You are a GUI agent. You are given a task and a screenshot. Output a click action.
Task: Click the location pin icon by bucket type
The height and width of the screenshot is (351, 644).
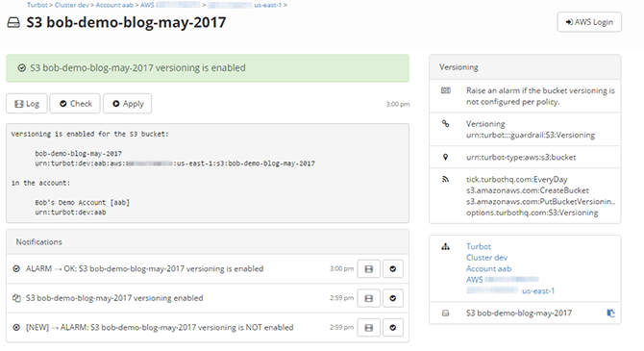pyautogui.click(x=446, y=157)
